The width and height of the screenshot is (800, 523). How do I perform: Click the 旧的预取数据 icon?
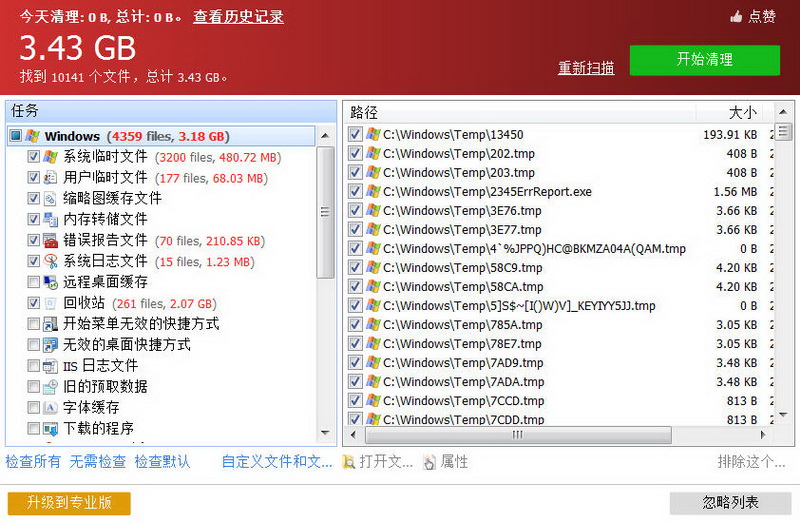coord(51,387)
